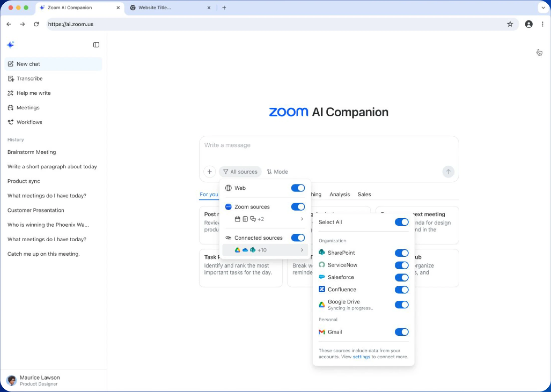551x392 pixels.
Task: Click the document icon under Zoom sources
Action: click(x=245, y=219)
